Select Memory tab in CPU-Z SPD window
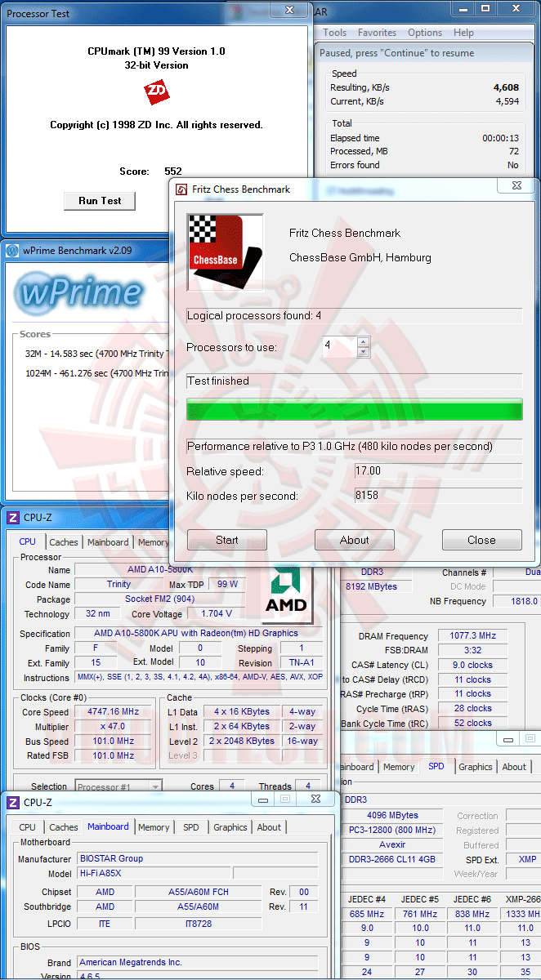Image resolution: width=541 pixels, height=980 pixels. coord(399,767)
